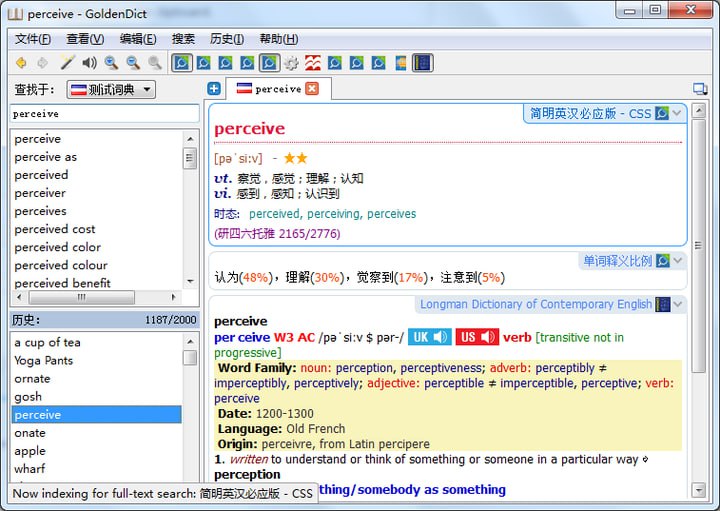Collapse the 简明英汉必应版 article chevron

pyautogui.click(x=678, y=113)
